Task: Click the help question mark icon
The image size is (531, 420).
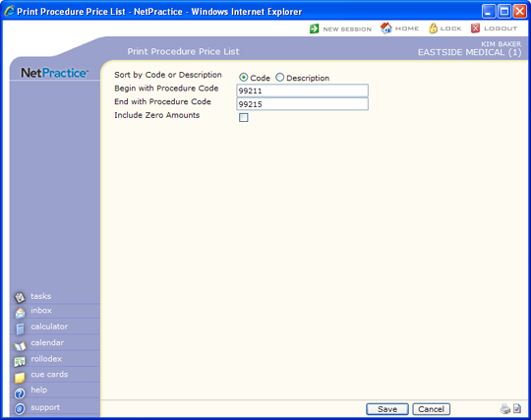Action: [20, 393]
